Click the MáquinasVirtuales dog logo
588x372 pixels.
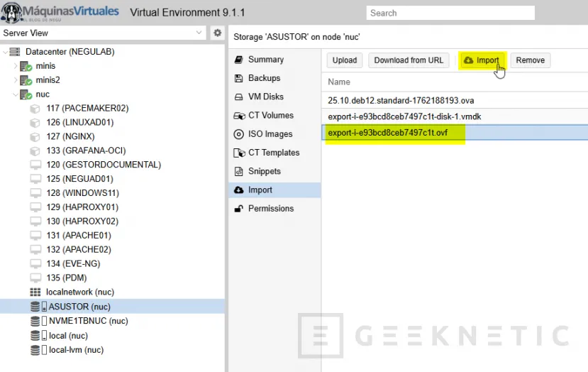[x=11, y=12]
